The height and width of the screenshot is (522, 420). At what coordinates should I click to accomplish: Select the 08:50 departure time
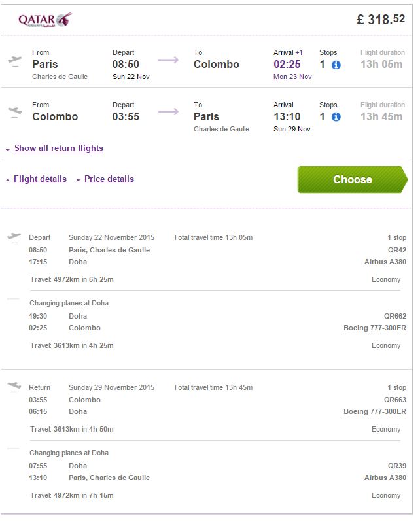click(x=126, y=64)
